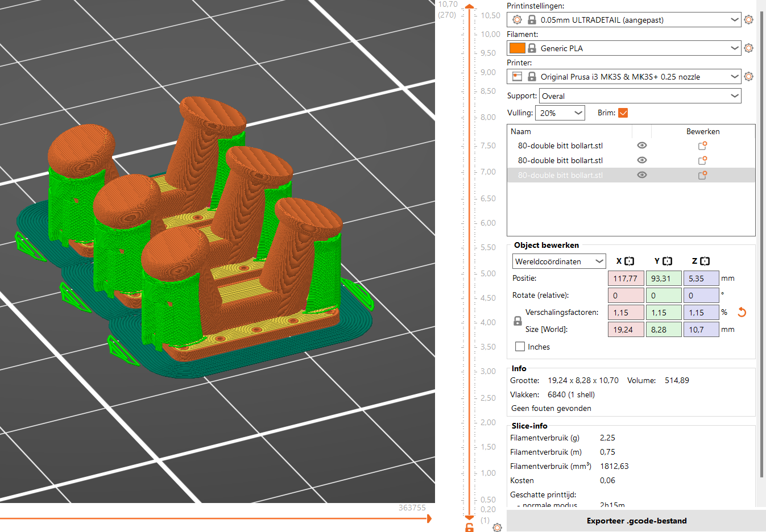Open printer settings gear icon
Screen dimensions: 766x532
pos(748,77)
